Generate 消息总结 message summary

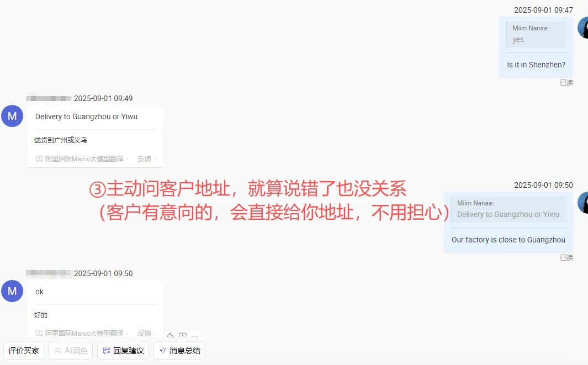point(179,351)
